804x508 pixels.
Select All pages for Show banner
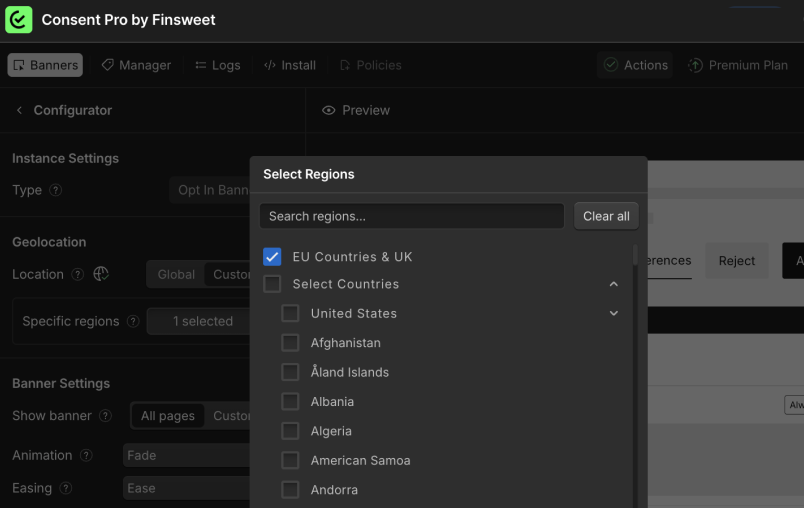point(168,416)
